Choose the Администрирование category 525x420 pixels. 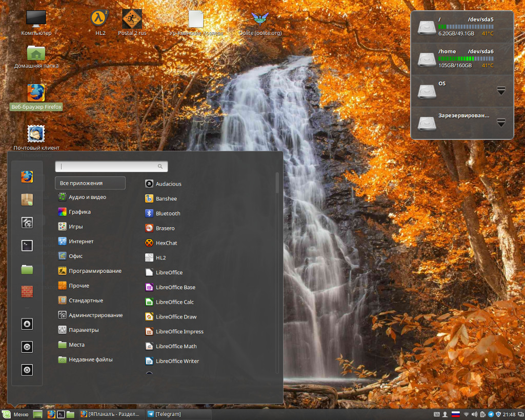point(90,315)
